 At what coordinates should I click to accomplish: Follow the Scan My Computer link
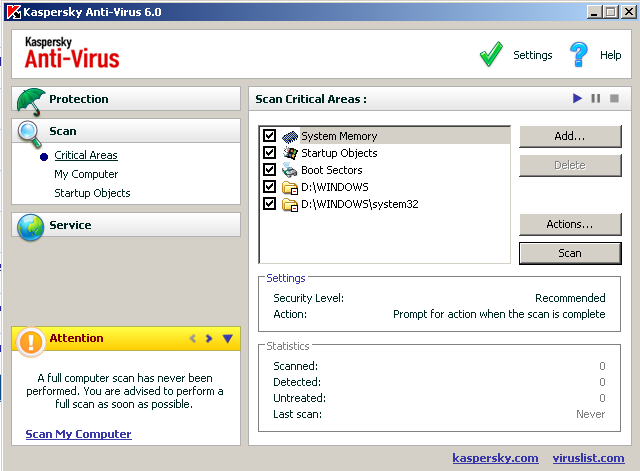click(x=78, y=434)
